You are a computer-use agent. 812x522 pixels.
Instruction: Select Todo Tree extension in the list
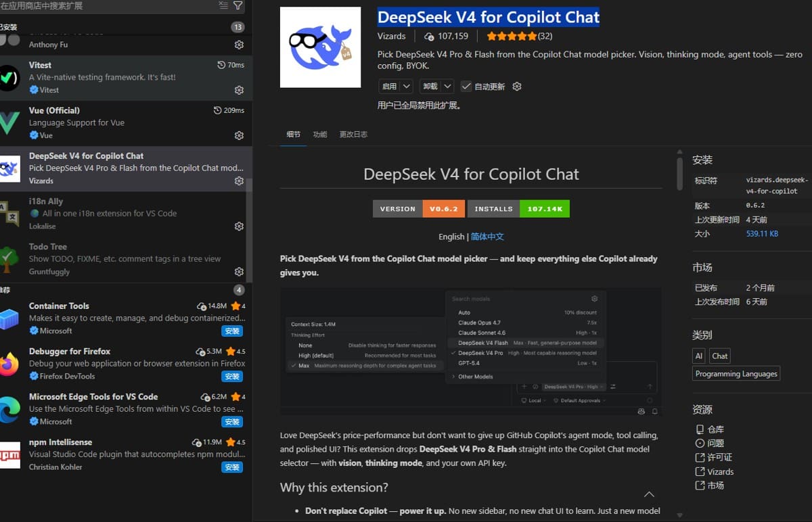pos(126,260)
